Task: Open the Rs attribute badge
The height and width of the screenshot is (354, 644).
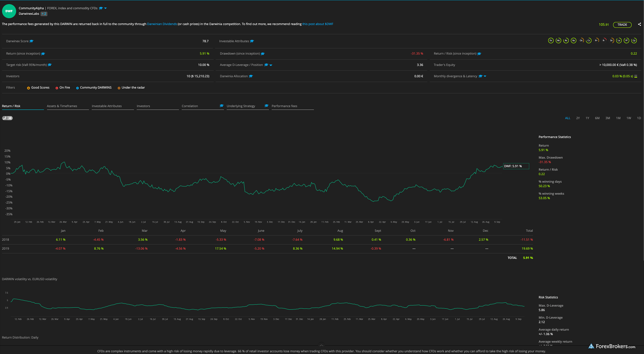Action: click(x=566, y=41)
